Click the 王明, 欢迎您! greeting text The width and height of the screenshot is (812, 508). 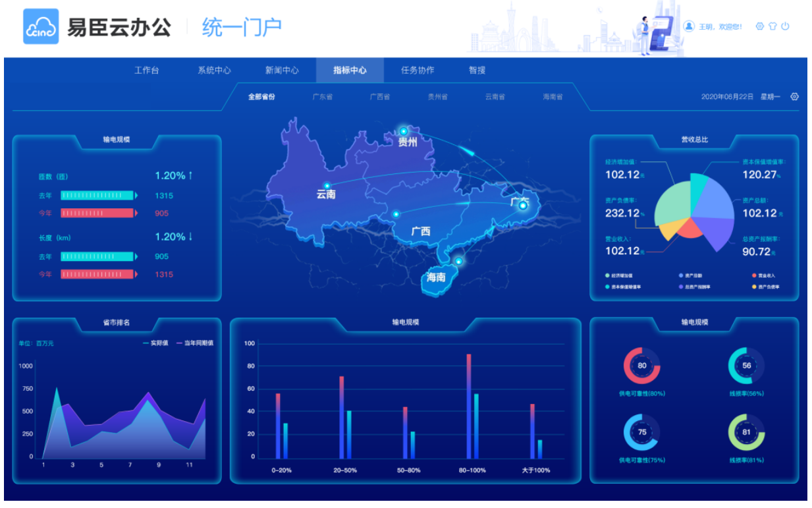[720, 26]
